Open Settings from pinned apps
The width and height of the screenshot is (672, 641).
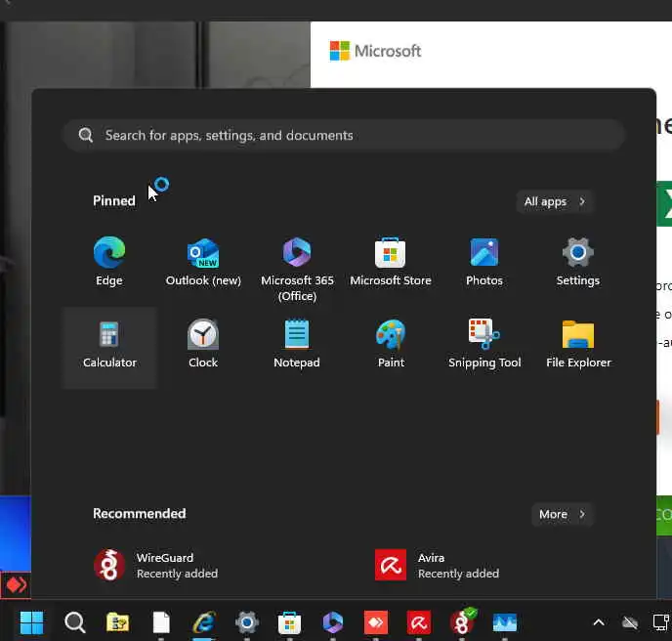577,262
